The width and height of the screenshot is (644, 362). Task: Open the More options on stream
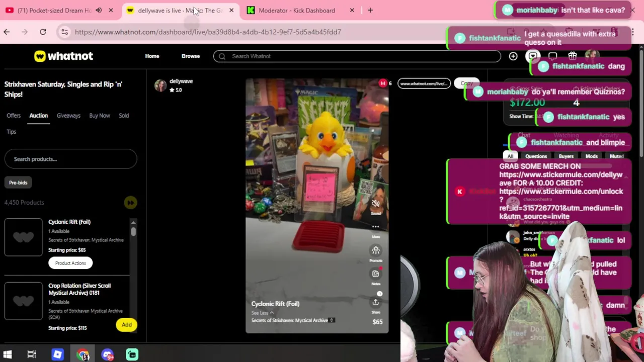375,227
